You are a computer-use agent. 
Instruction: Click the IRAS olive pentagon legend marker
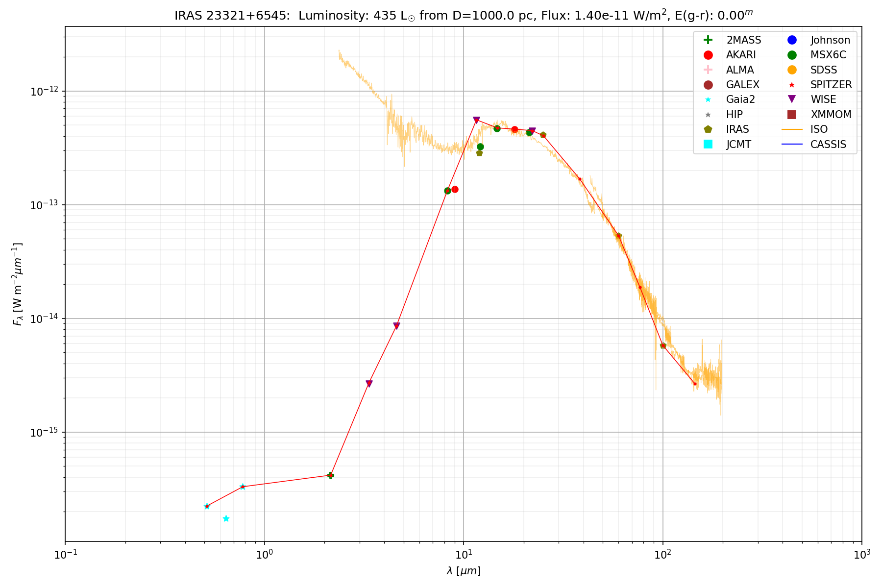708,129
